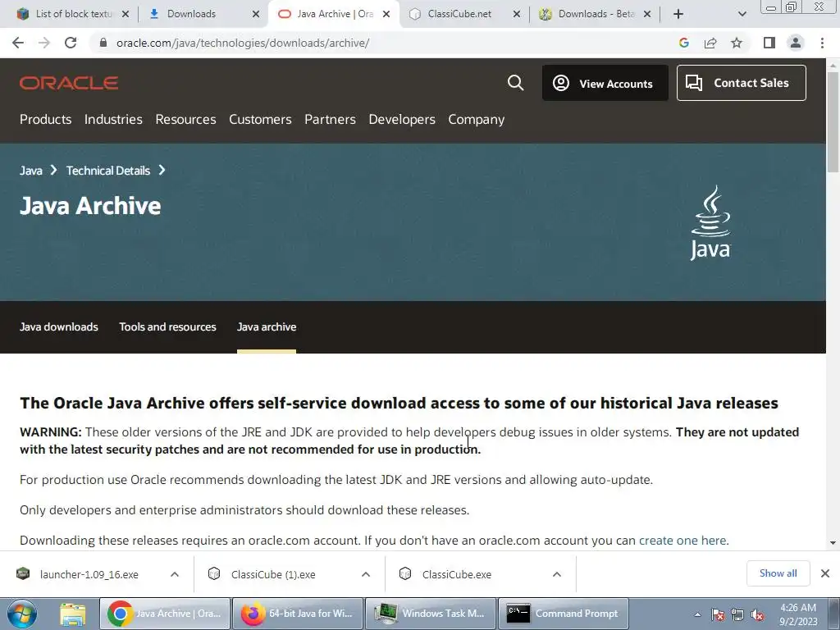Click the Oracle logo
Viewport: 840px width, 630px height.
tap(69, 83)
